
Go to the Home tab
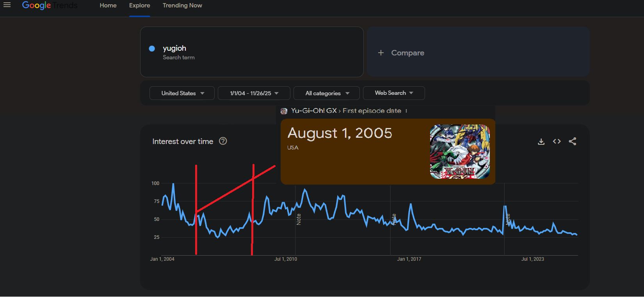tap(108, 5)
